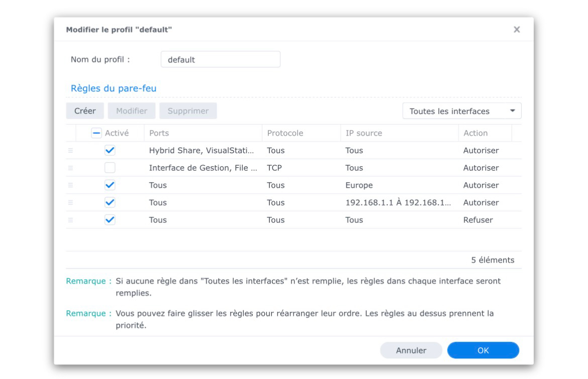Click the OK button
Screen dimensions: 588x379
[x=482, y=350]
